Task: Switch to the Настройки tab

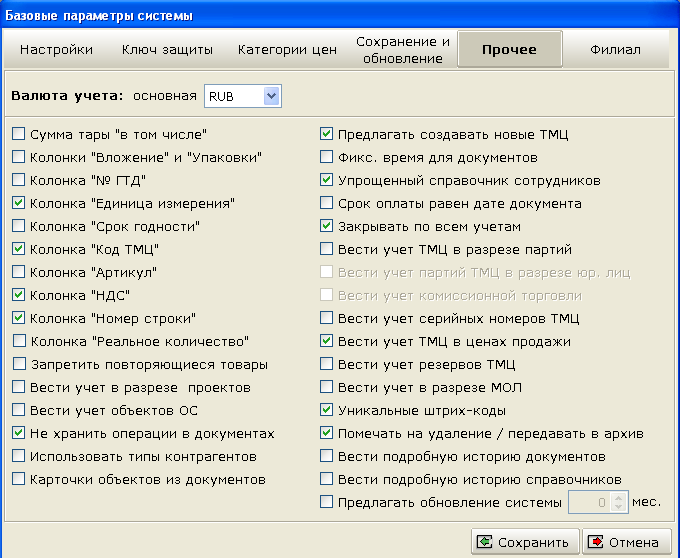Action: click(56, 50)
